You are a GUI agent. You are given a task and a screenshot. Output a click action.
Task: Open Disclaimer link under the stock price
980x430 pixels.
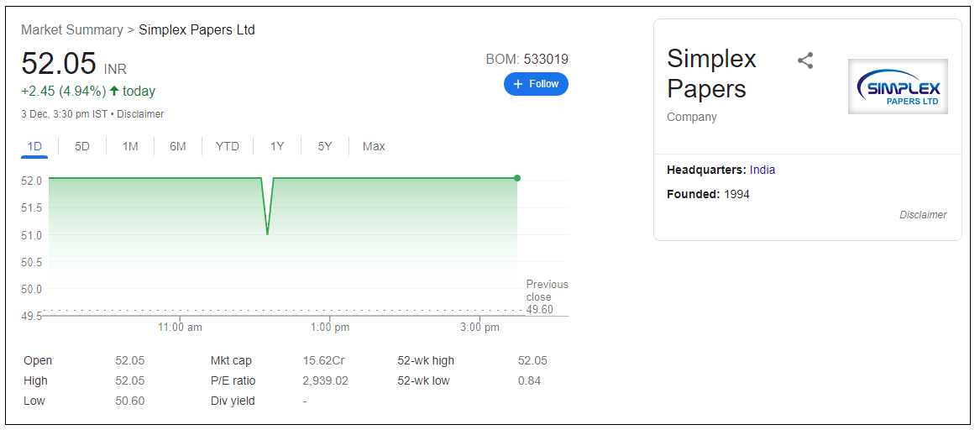click(x=140, y=114)
